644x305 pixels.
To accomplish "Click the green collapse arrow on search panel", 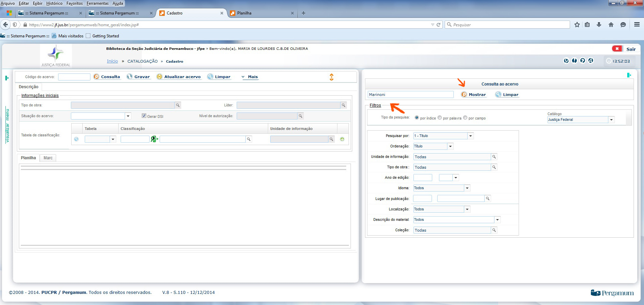I will 629,75.
